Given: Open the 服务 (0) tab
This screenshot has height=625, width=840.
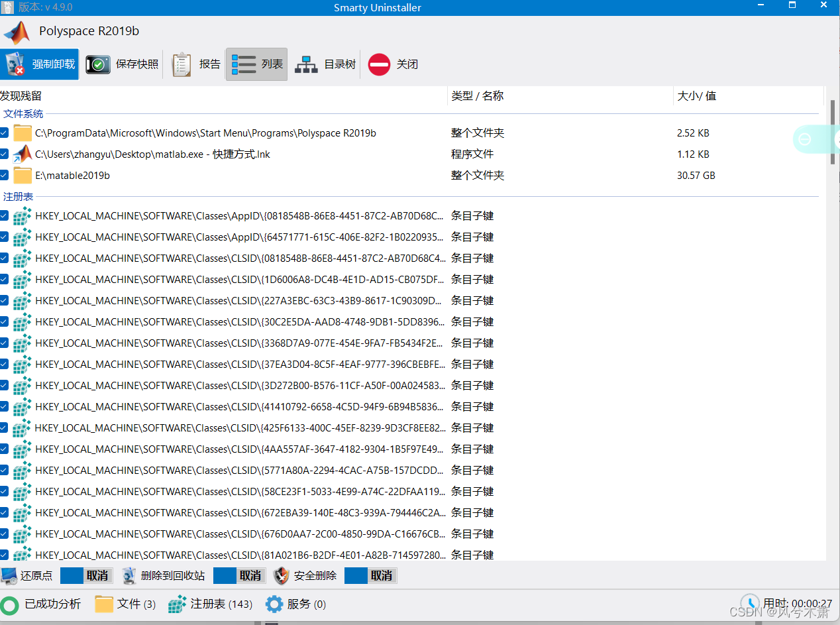Looking at the screenshot, I should [295, 604].
